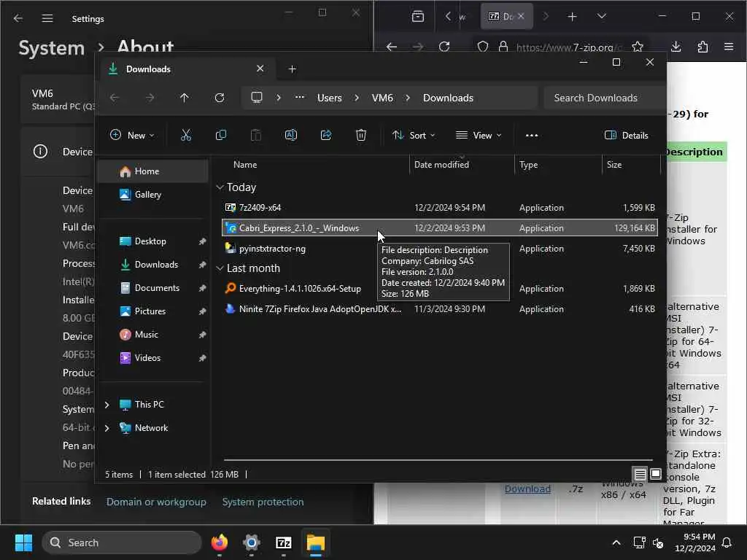Viewport: 747px width, 560px height.
Task: Open 7-Zip from the taskbar
Action: click(284, 542)
